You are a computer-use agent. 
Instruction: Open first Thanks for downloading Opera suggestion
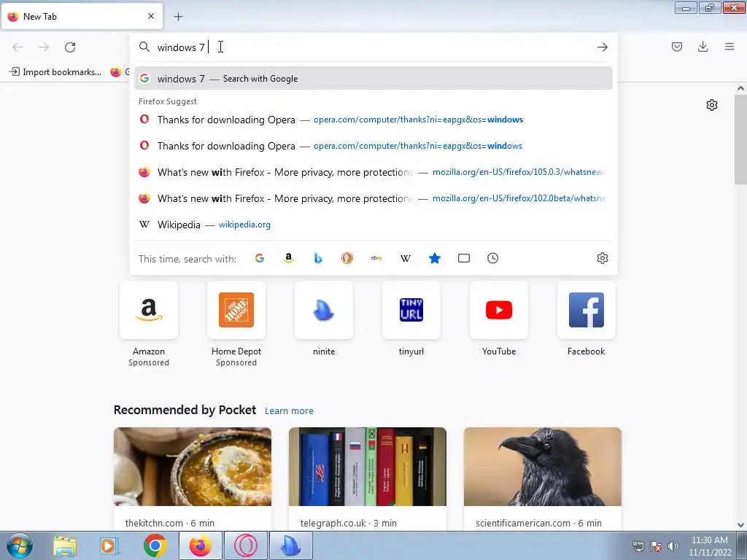373,120
